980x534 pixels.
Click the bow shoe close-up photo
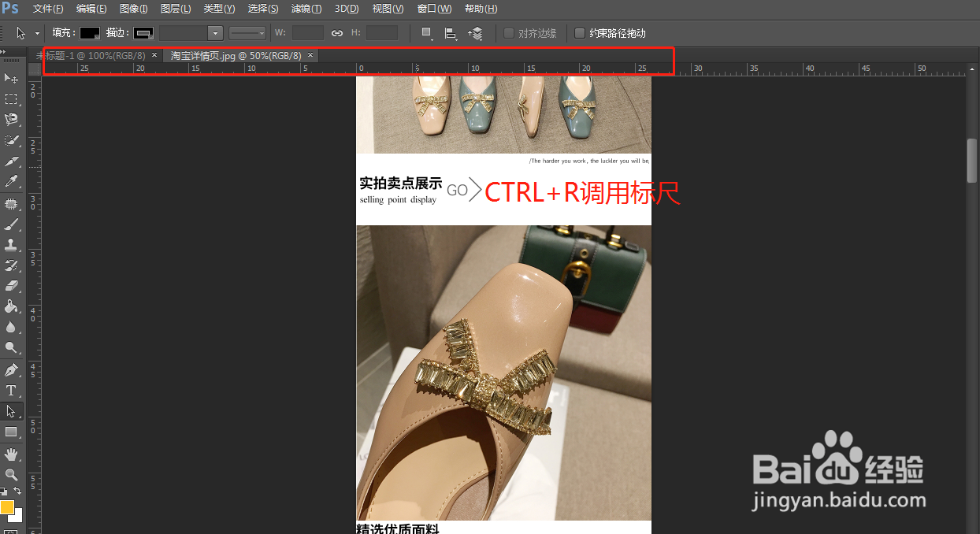tap(503, 373)
